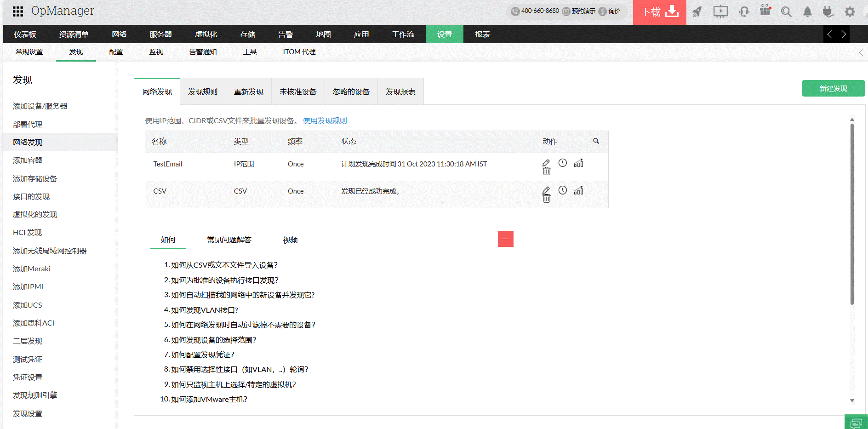Select 添加设备/服务器 in the sidebar

click(40, 105)
